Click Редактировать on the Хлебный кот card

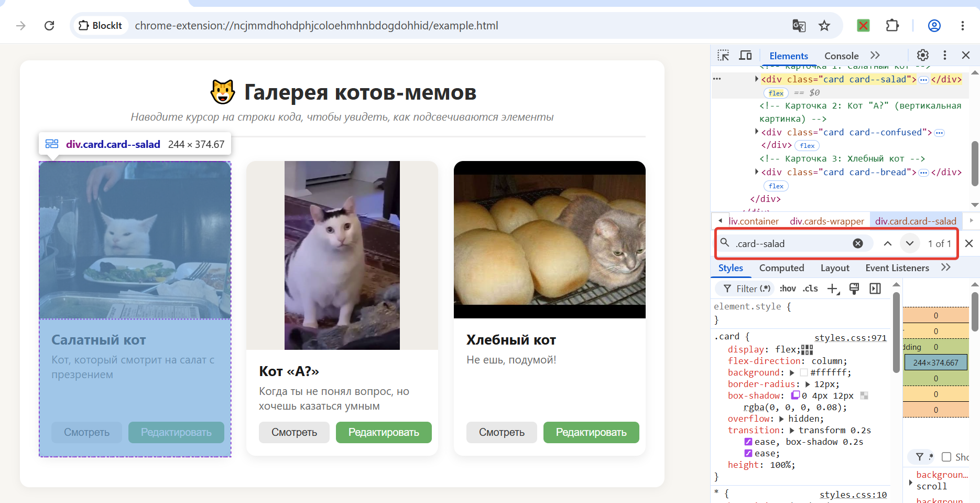(591, 432)
